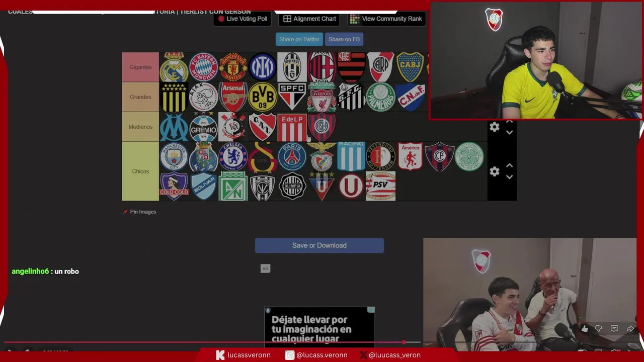
Task: Select the SPFC São Paulo crest
Action: (x=292, y=97)
